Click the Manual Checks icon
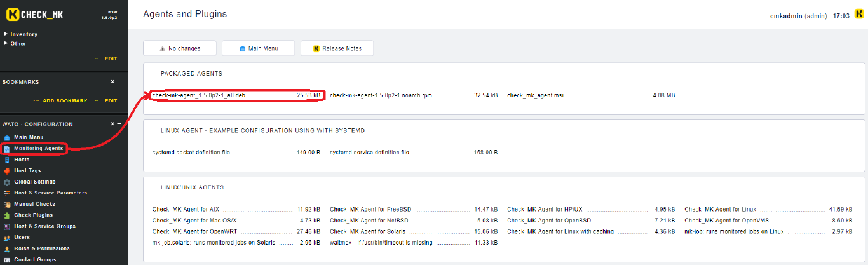868x265 pixels. tap(7, 204)
